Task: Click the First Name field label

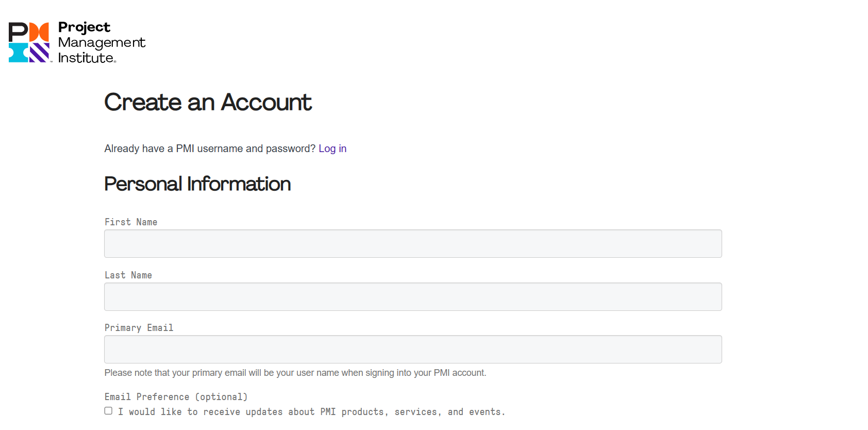Action: (x=131, y=222)
